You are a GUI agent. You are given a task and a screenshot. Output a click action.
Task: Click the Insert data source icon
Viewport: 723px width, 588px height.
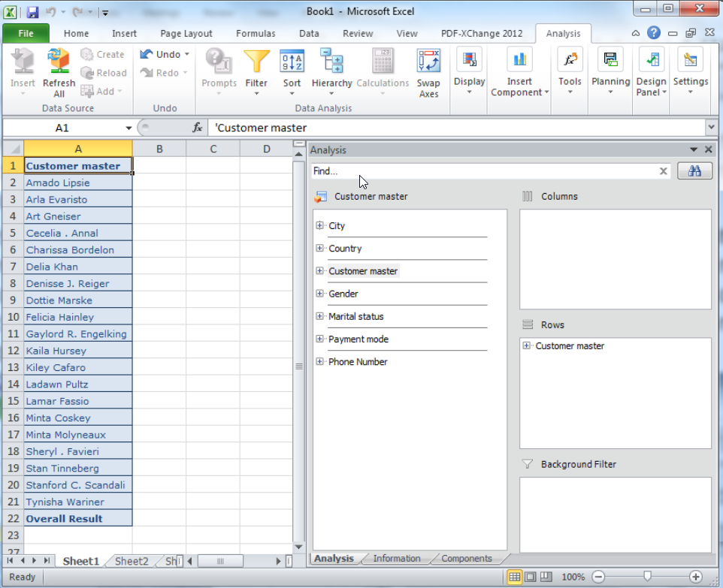point(23,62)
